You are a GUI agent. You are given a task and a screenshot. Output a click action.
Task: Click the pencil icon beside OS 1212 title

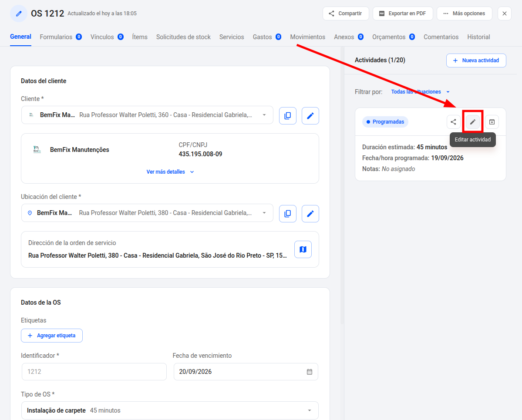[x=19, y=13]
